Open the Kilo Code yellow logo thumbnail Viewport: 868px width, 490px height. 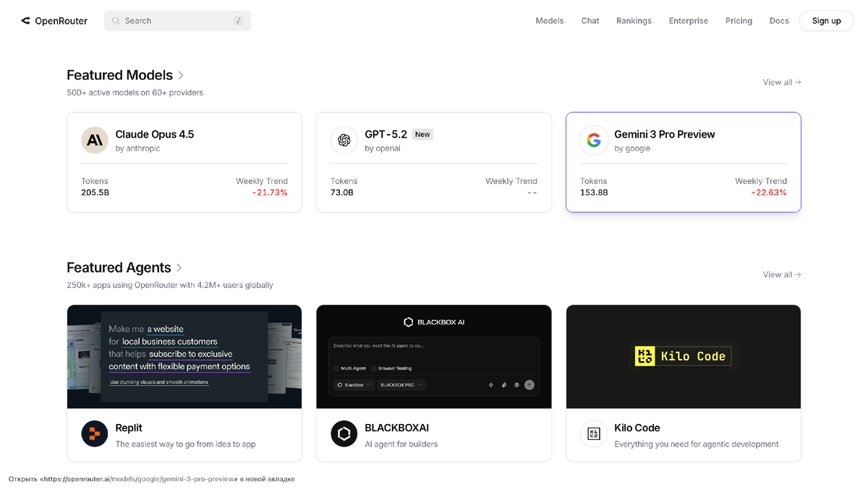point(684,357)
